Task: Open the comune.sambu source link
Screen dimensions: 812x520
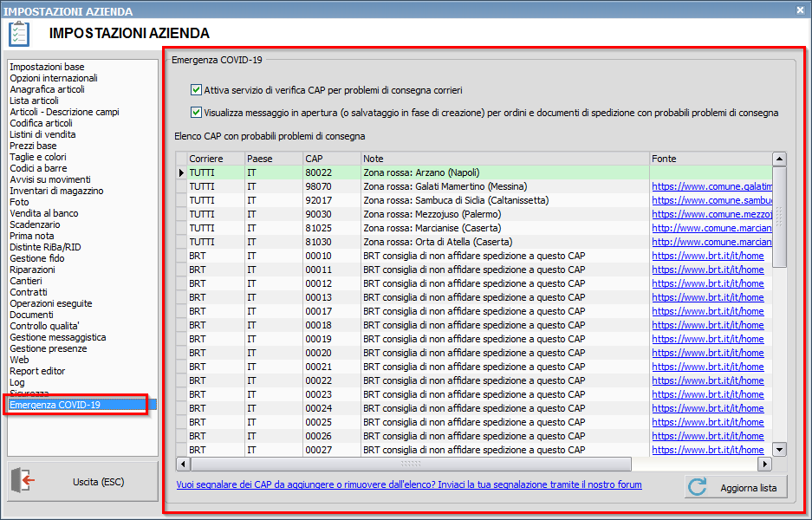Action: pos(711,200)
